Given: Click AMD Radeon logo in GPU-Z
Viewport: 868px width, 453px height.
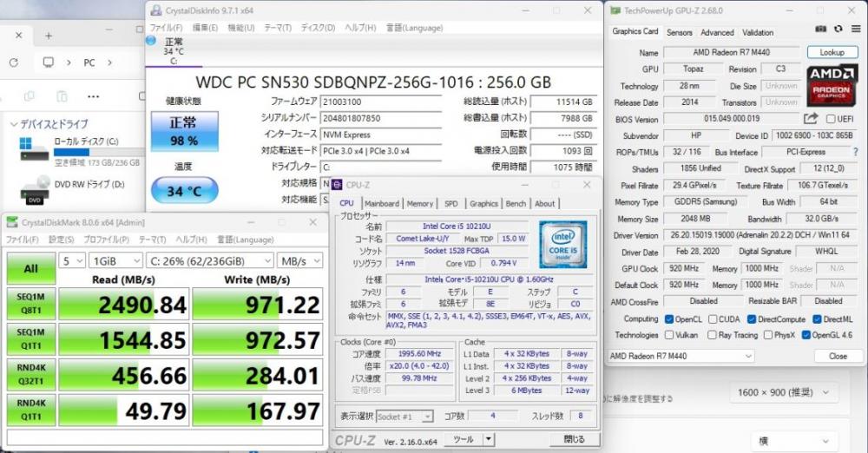Looking at the screenshot, I should point(832,85).
